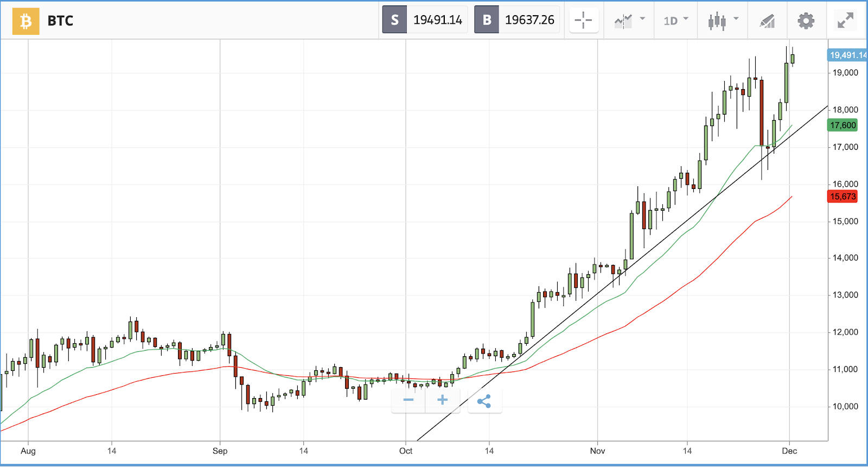Click the 12,000 price axis label
This screenshot has width=868, height=467.
tap(845, 332)
